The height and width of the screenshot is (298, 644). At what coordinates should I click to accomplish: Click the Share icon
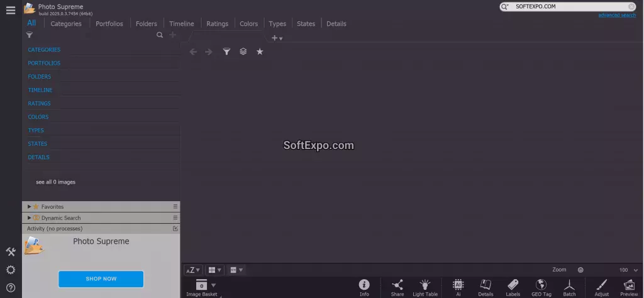397,287
